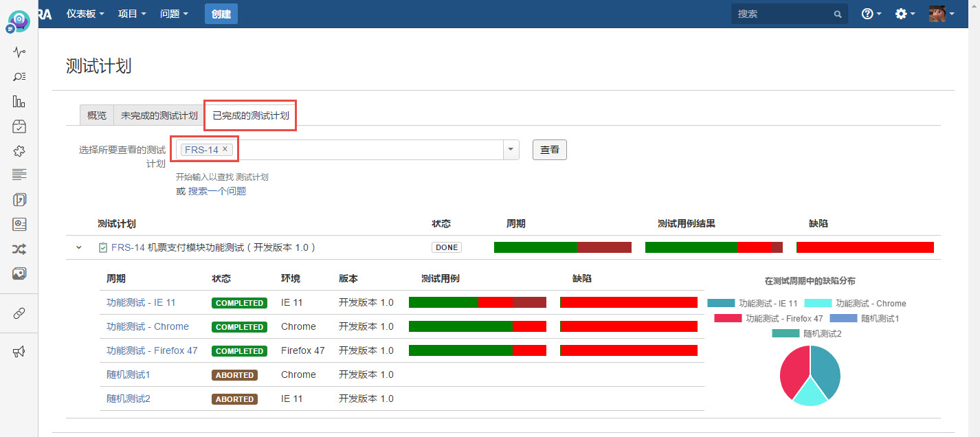The width and height of the screenshot is (980, 437).
Task: Click COMPLETED badge in the Firefox 47 row
Action: (239, 351)
